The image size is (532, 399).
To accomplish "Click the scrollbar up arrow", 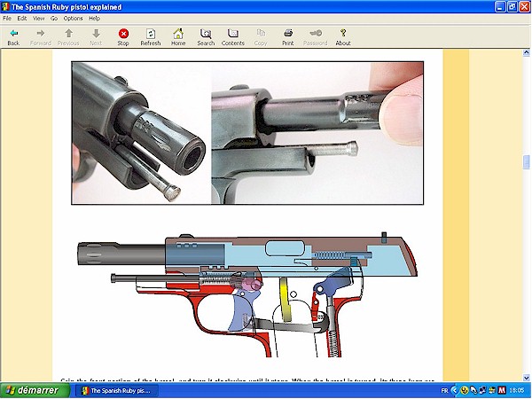I will click(x=526, y=52).
